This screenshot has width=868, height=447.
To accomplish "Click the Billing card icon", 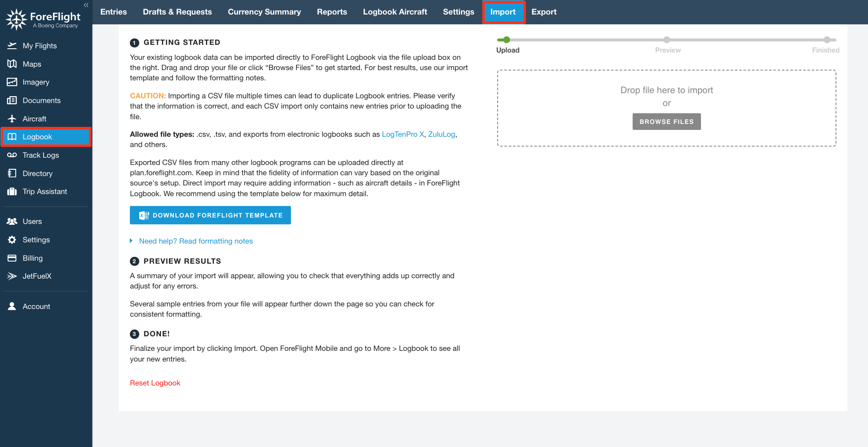I will point(12,258).
